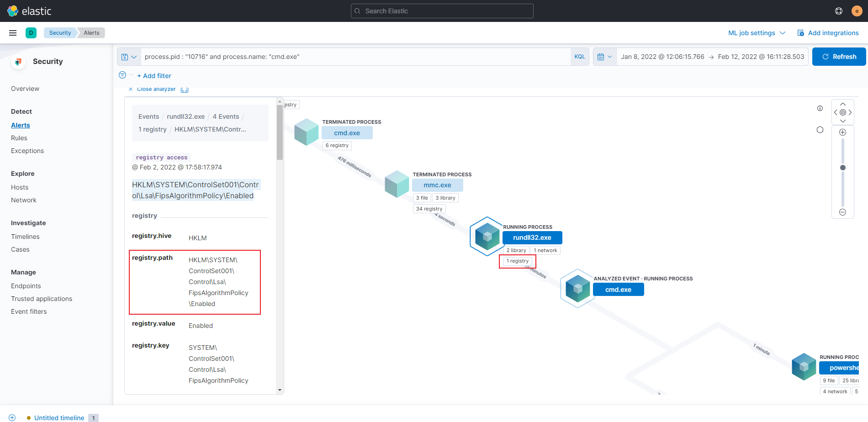The height and width of the screenshot is (422, 868).
Task: Open the help menu icon in header
Action: click(839, 11)
